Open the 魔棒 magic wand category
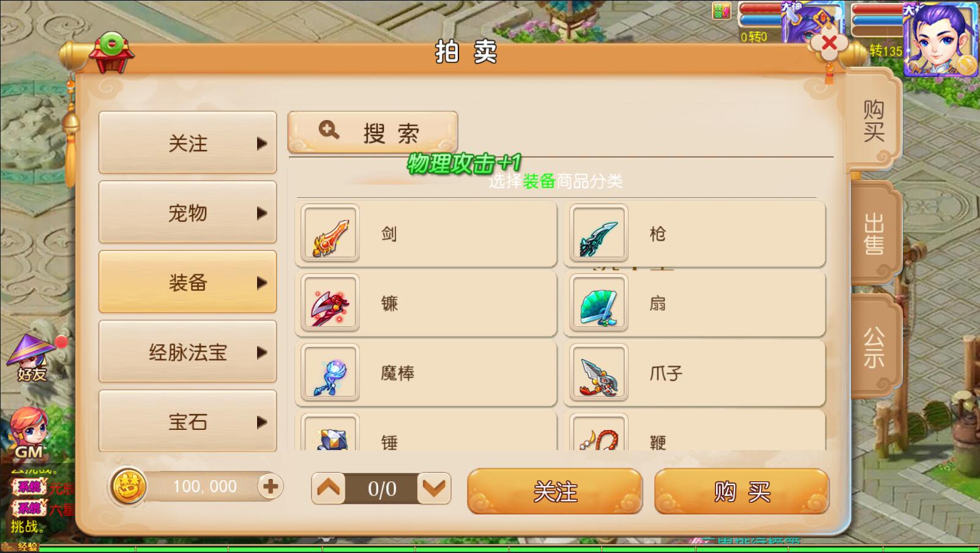The image size is (980, 553). (x=426, y=373)
